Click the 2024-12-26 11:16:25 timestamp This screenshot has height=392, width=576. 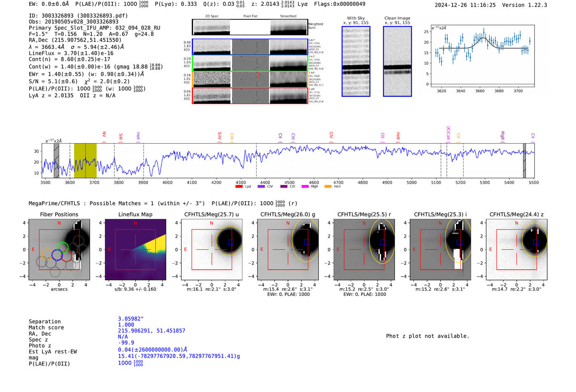465,5
